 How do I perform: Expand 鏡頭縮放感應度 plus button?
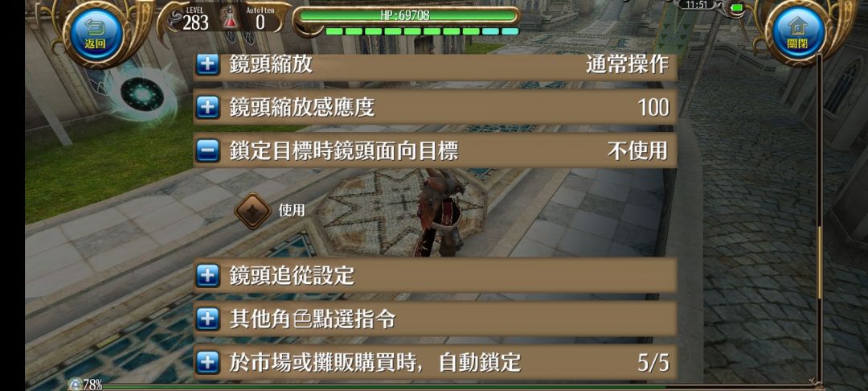[207, 107]
